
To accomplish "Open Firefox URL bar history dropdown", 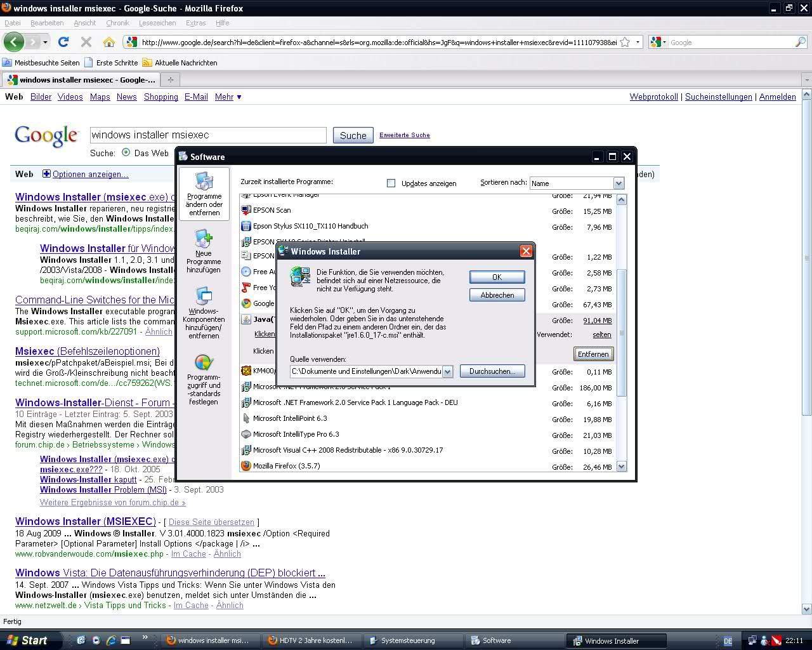I will 638,42.
